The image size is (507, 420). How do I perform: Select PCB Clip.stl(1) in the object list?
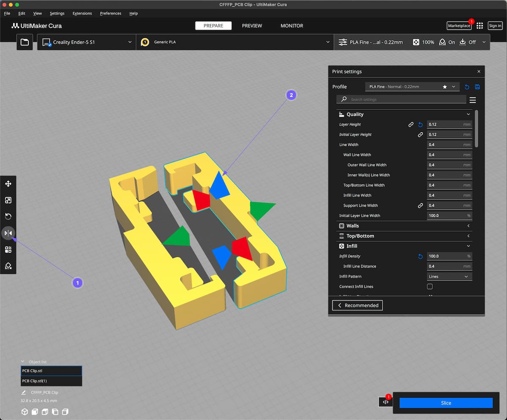pyautogui.click(x=52, y=381)
